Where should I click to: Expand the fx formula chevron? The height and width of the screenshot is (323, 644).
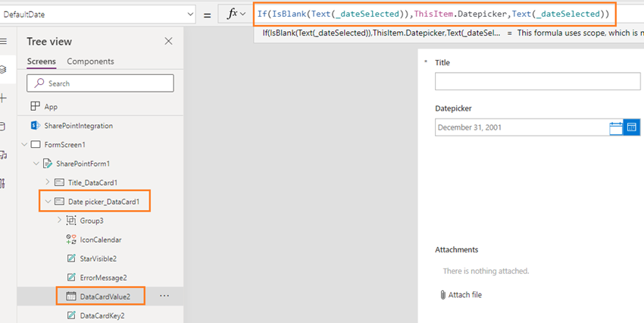click(242, 14)
